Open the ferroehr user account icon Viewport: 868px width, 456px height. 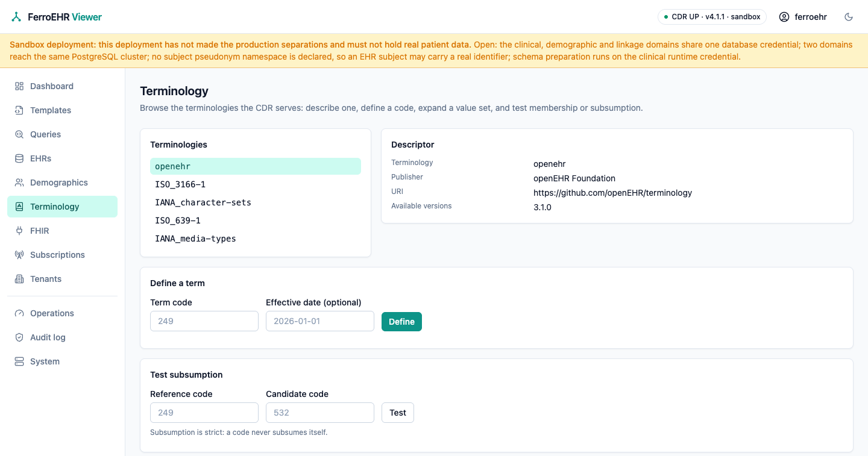click(x=784, y=17)
